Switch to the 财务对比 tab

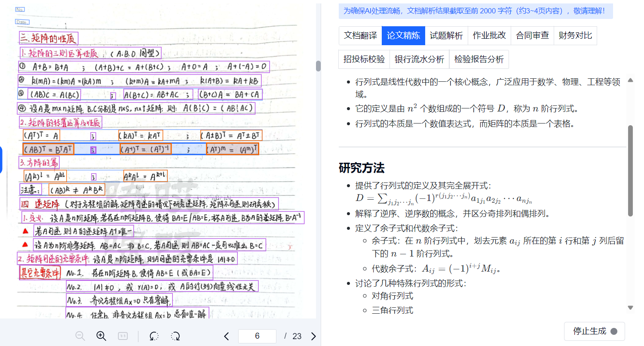click(x=575, y=36)
